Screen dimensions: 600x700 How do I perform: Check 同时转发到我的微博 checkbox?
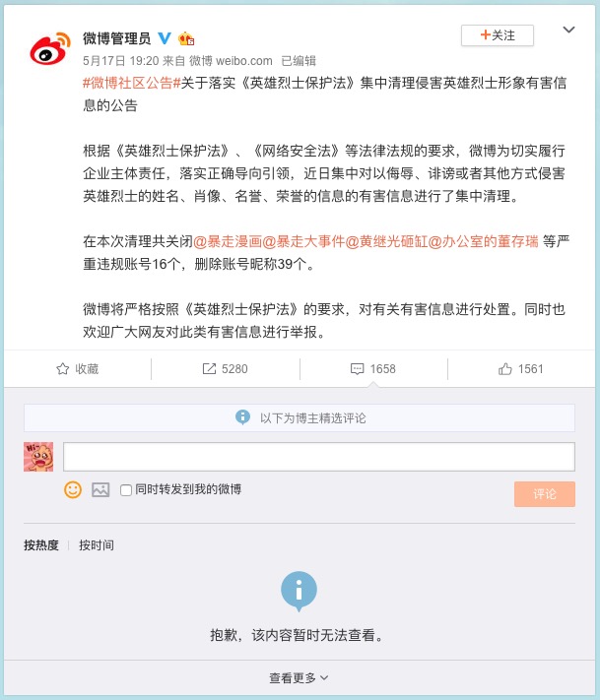126,490
